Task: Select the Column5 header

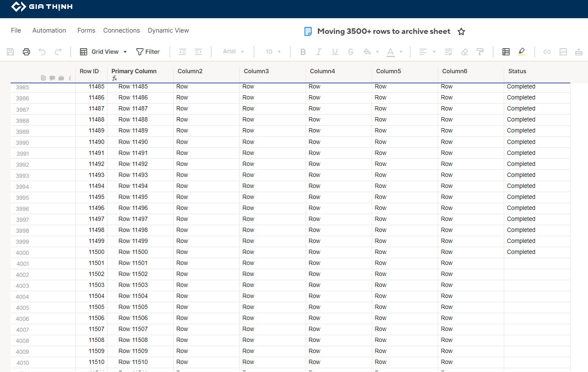Action: 388,71
